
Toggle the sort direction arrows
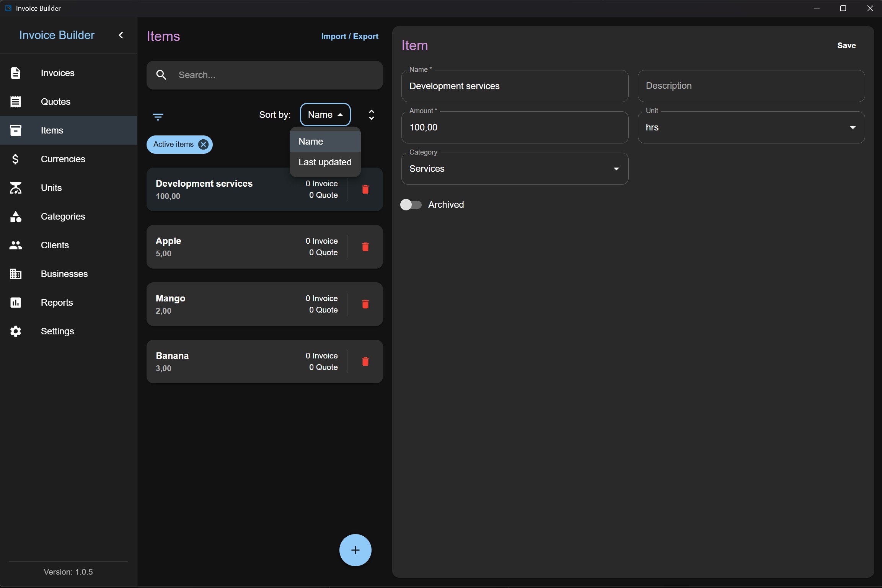tap(371, 115)
